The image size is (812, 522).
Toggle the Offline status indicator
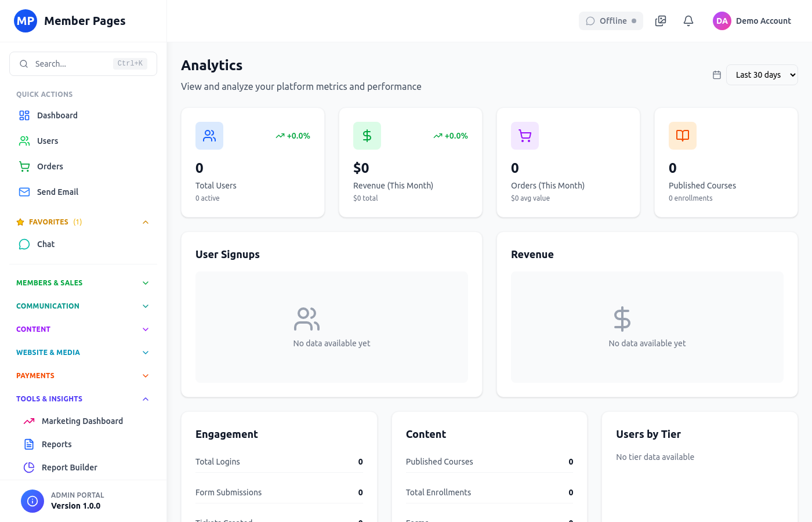pos(611,20)
